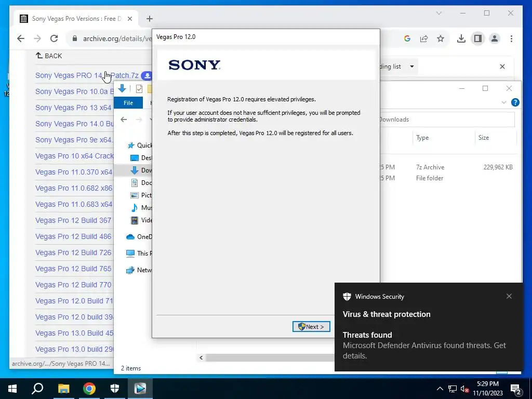Open Sony Vegas PRO 14 Patch.7z link
This screenshot has height=399, width=532.
click(x=87, y=75)
